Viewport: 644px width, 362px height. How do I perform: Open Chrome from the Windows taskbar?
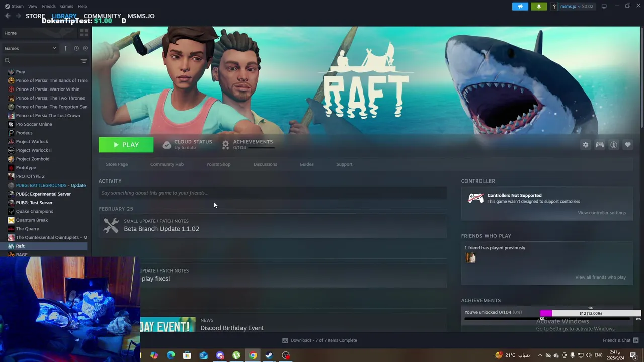pos(253,355)
